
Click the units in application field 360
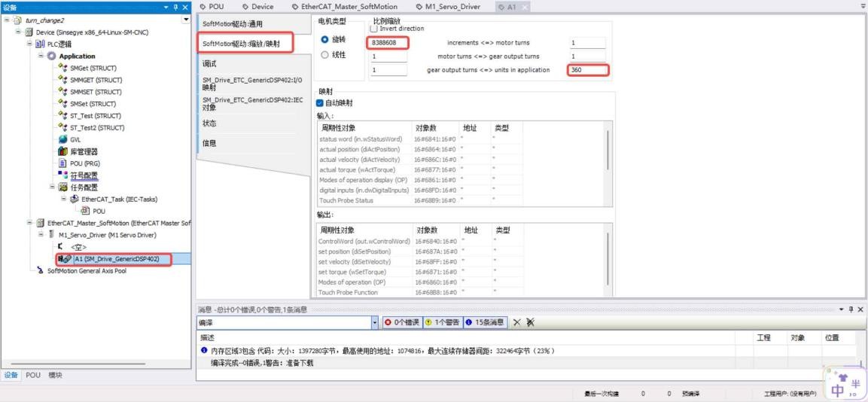(588, 70)
